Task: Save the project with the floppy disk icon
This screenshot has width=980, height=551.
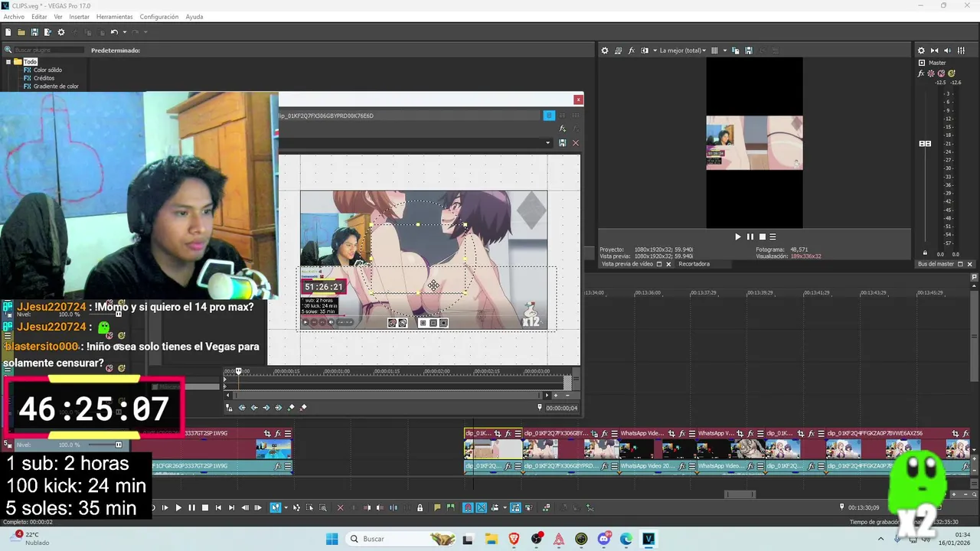Action: click(x=34, y=32)
